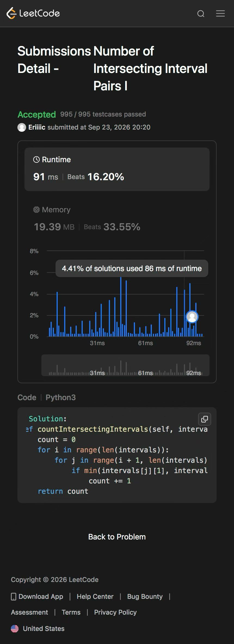Open the Bug Bounty link
This screenshot has width=234, height=644.
(145, 596)
